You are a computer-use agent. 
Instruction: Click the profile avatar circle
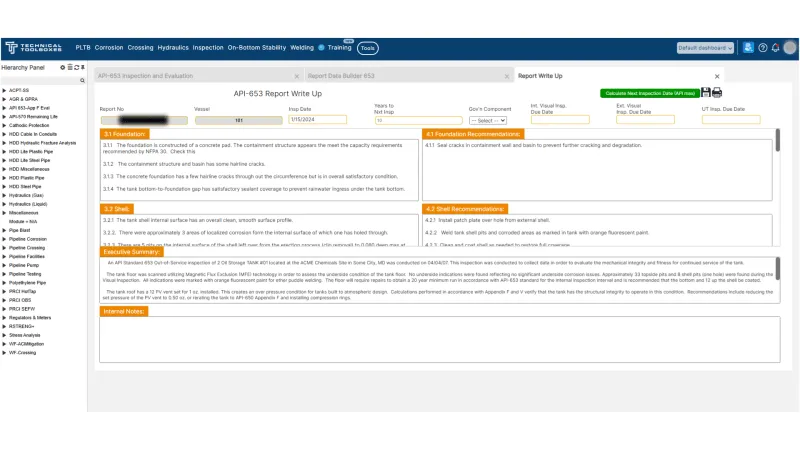(790, 47)
